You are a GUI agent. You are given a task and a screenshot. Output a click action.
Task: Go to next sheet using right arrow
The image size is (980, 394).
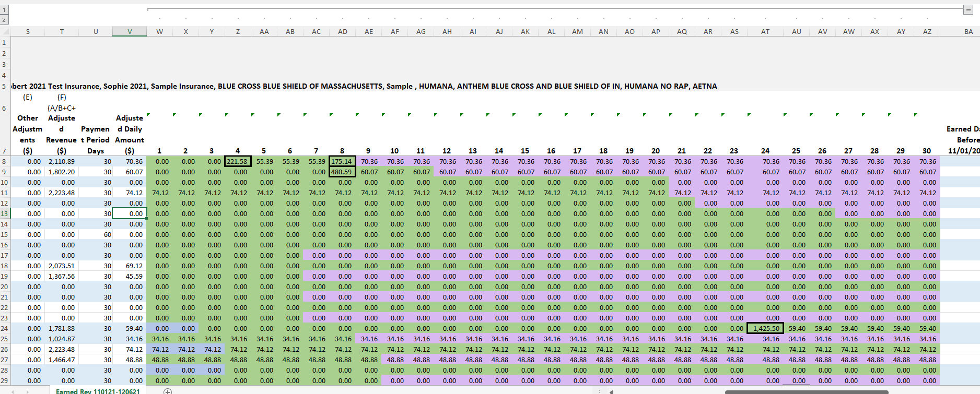[x=27, y=391]
